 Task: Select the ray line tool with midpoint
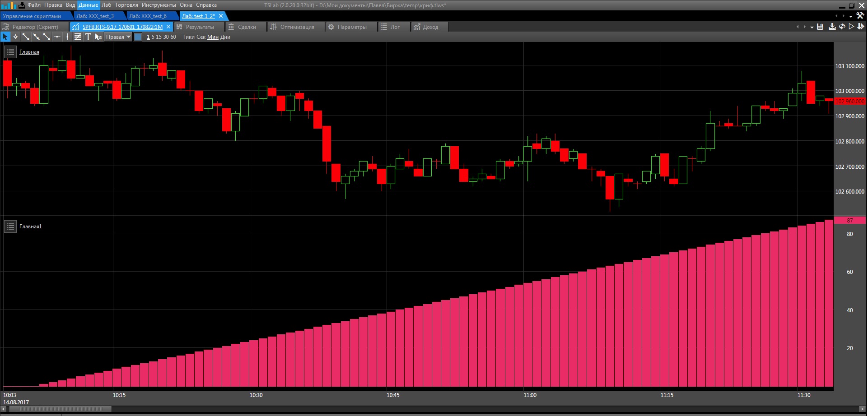36,37
